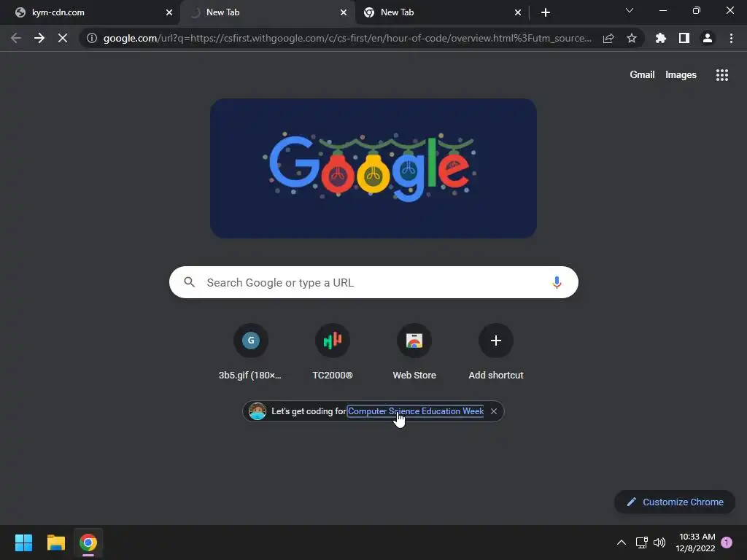The width and height of the screenshot is (747, 560).
Task: Open network settings in tray
Action: tap(641, 542)
